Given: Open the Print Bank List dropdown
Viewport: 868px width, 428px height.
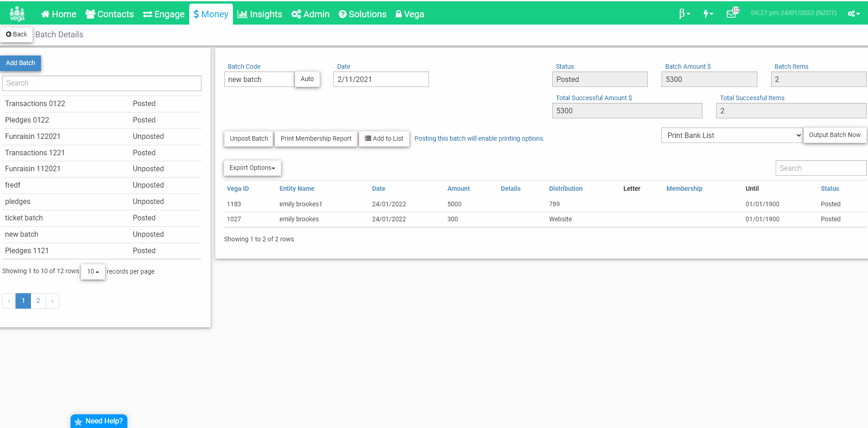Looking at the screenshot, I should point(732,135).
